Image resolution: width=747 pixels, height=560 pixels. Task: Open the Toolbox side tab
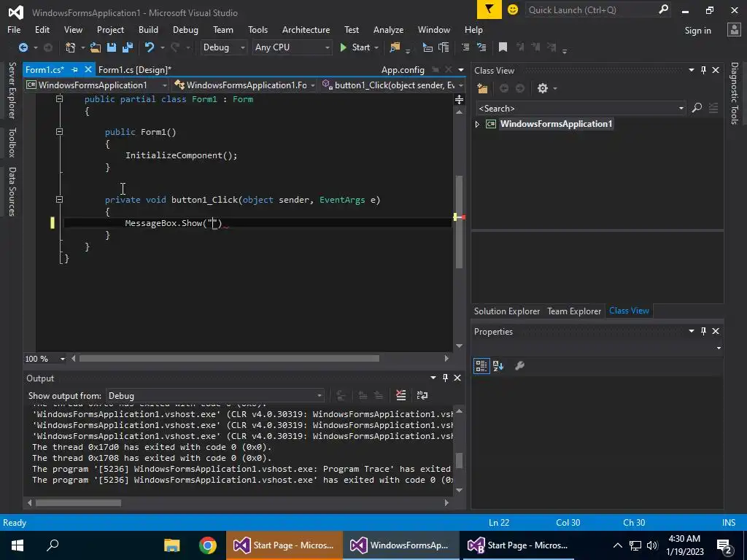(x=12, y=142)
